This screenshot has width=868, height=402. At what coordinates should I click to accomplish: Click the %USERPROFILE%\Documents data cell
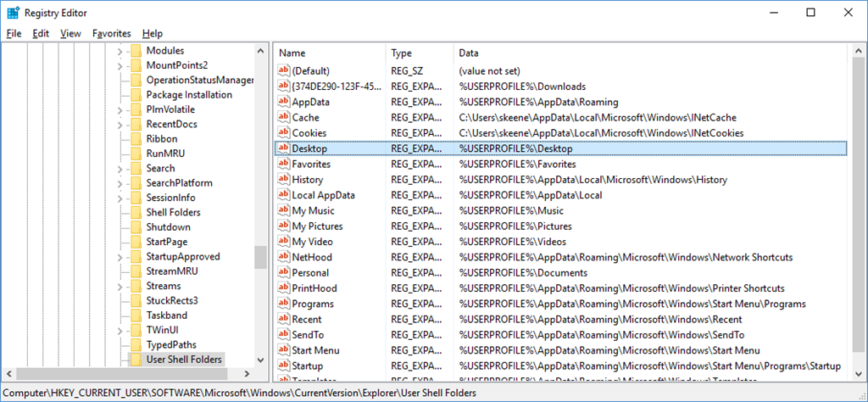pyautogui.click(x=523, y=272)
